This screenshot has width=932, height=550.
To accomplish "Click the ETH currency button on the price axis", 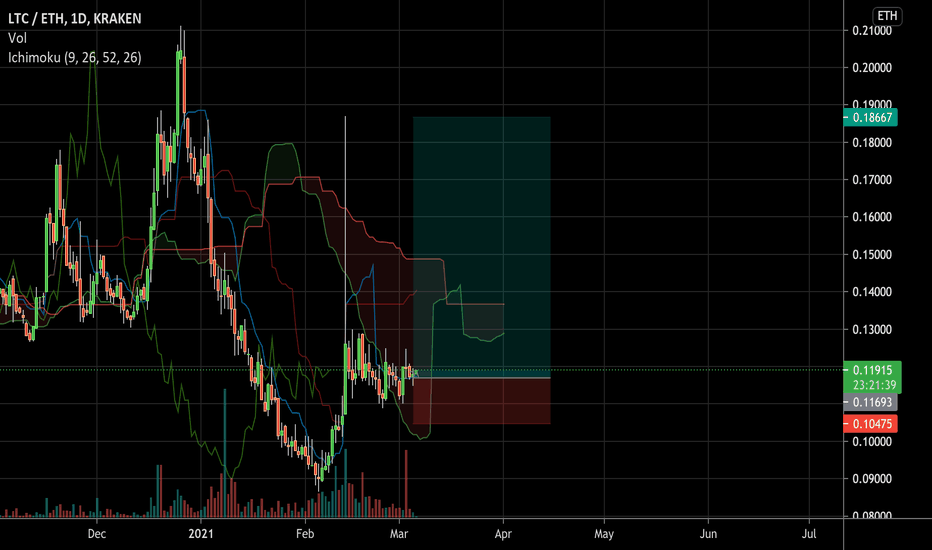I will 887,16.
